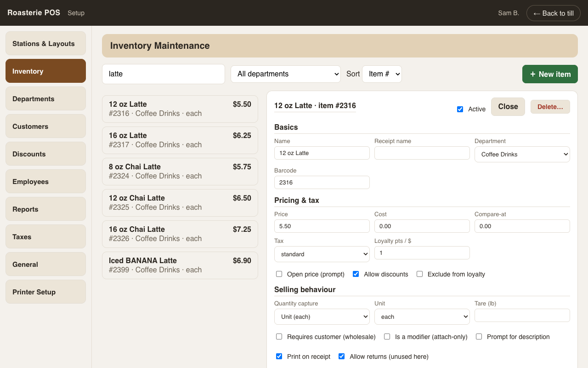Select 12 oz Chai Latte item
Viewport: 588px width, 368px height.
pyautogui.click(x=180, y=203)
